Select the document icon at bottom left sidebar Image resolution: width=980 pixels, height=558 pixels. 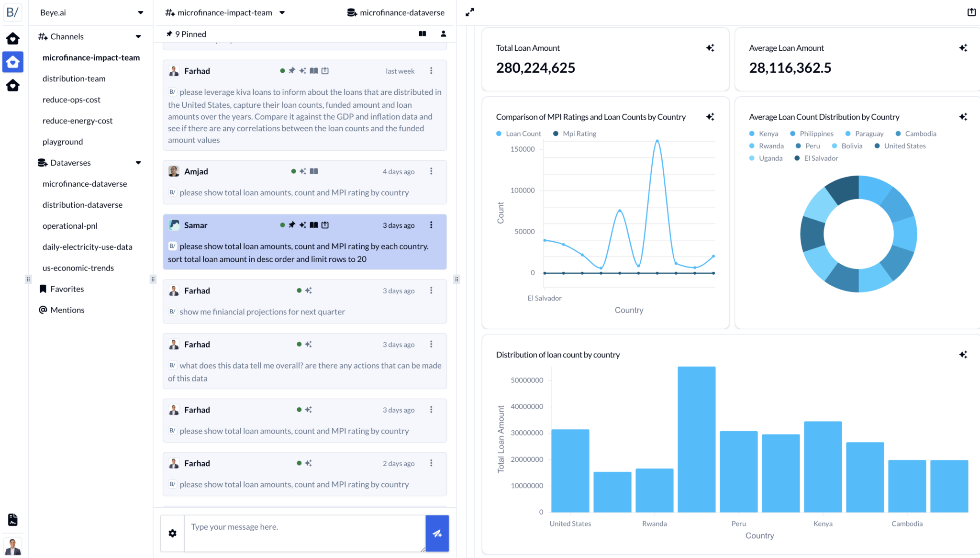click(13, 520)
